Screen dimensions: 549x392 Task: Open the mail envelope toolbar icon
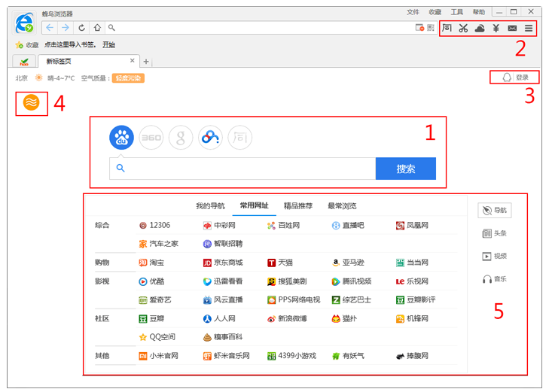(512, 28)
